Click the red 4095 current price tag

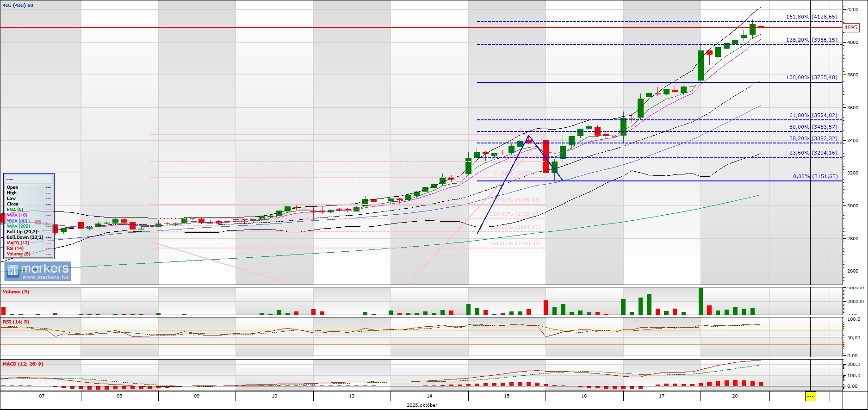tap(850, 27)
